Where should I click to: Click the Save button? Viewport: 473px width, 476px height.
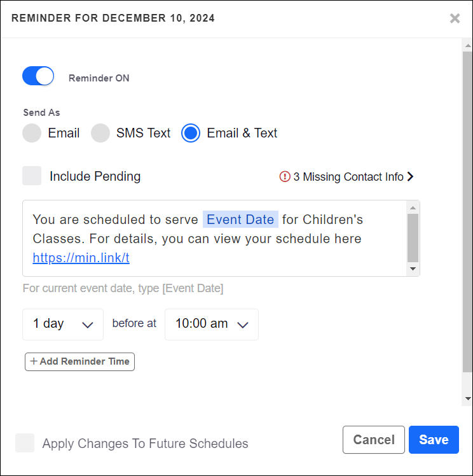pyautogui.click(x=434, y=440)
